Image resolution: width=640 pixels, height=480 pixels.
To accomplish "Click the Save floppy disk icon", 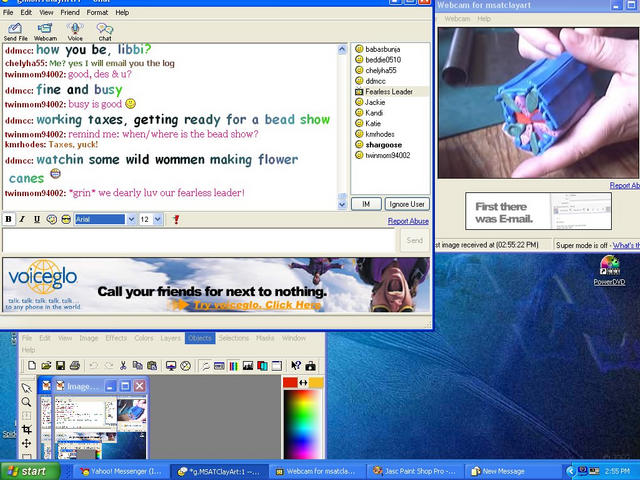I will click(x=60, y=366).
